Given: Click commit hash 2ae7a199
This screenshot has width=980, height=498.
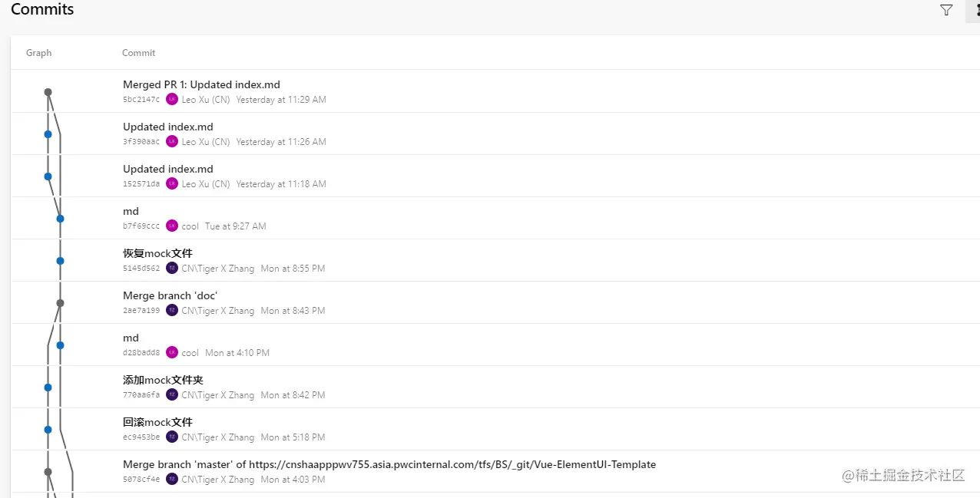Looking at the screenshot, I should click(141, 311).
